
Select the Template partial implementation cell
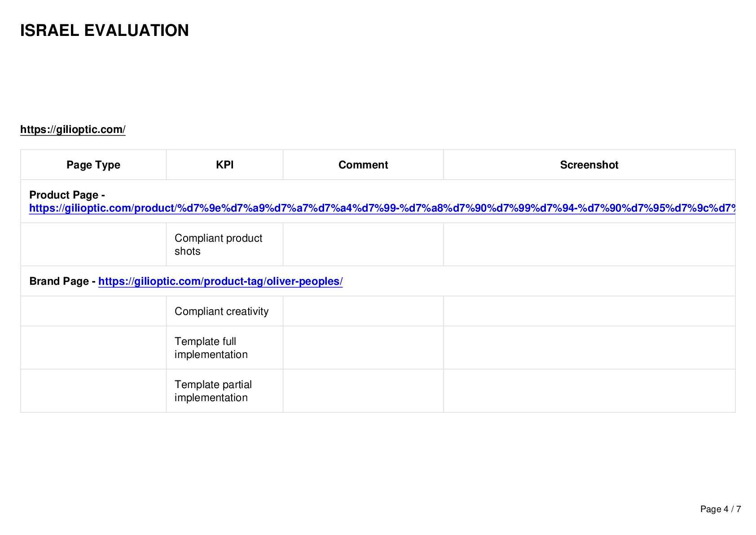pyautogui.click(x=224, y=391)
